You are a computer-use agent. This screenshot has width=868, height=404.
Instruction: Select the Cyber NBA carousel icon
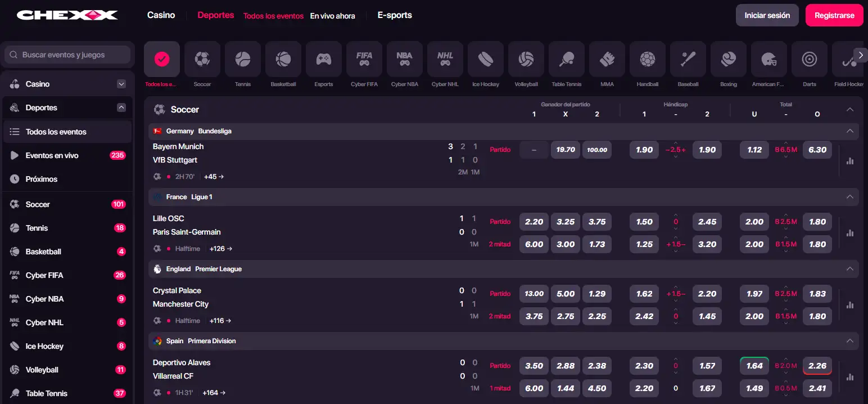(405, 59)
